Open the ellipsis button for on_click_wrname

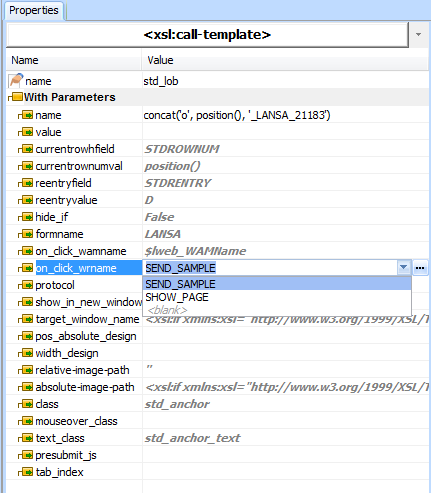(420, 268)
